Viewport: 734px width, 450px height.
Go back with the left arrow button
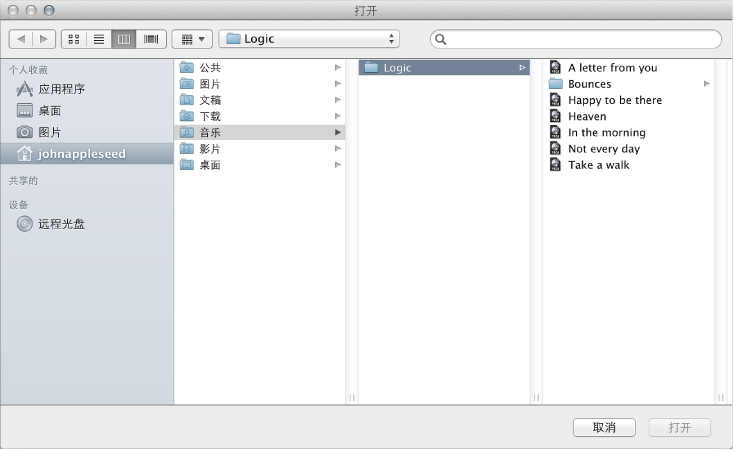(21, 39)
